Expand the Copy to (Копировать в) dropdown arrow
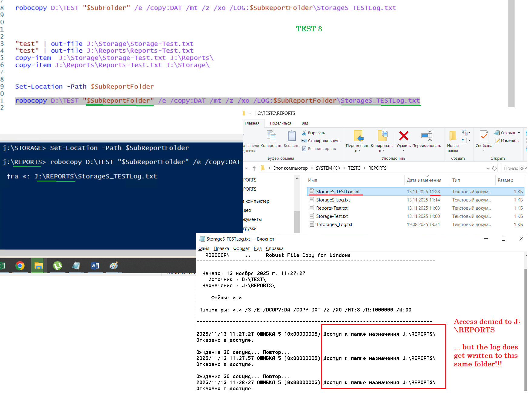 tap(383, 151)
